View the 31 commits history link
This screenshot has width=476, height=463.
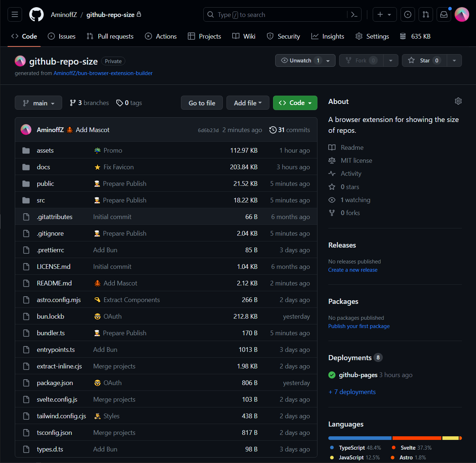click(x=290, y=130)
